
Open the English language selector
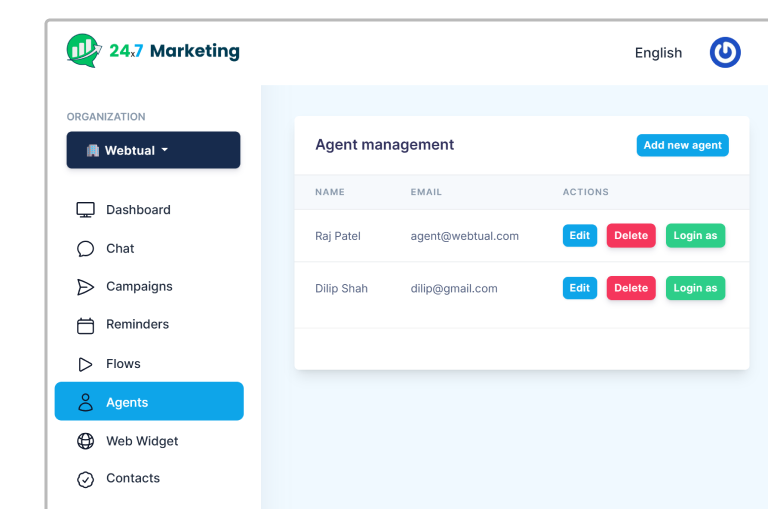coord(658,53)
